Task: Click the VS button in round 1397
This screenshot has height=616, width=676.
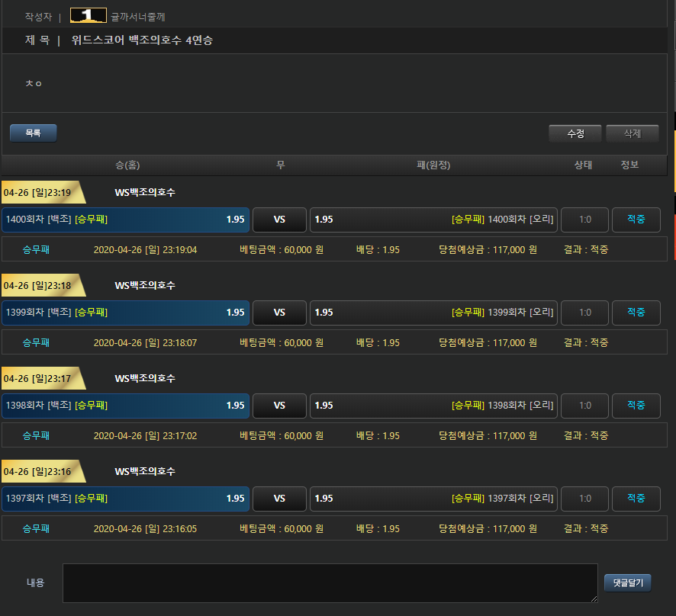Action: 279,499
